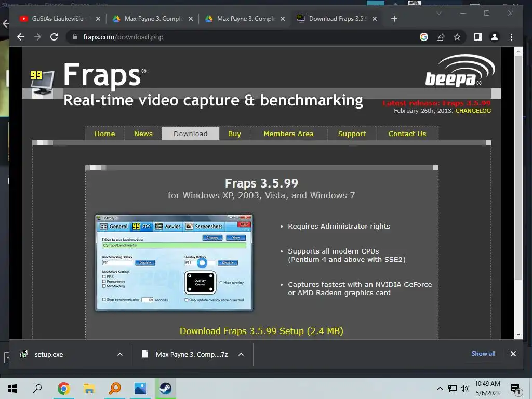
Task: Click Show all downloads
Action: coord(483,353)
